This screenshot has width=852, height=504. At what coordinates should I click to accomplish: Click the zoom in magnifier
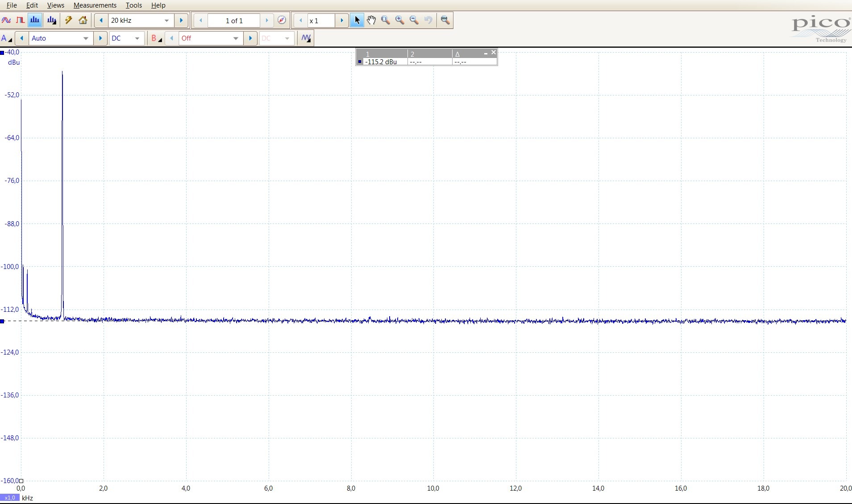click(x=400, y=21)
